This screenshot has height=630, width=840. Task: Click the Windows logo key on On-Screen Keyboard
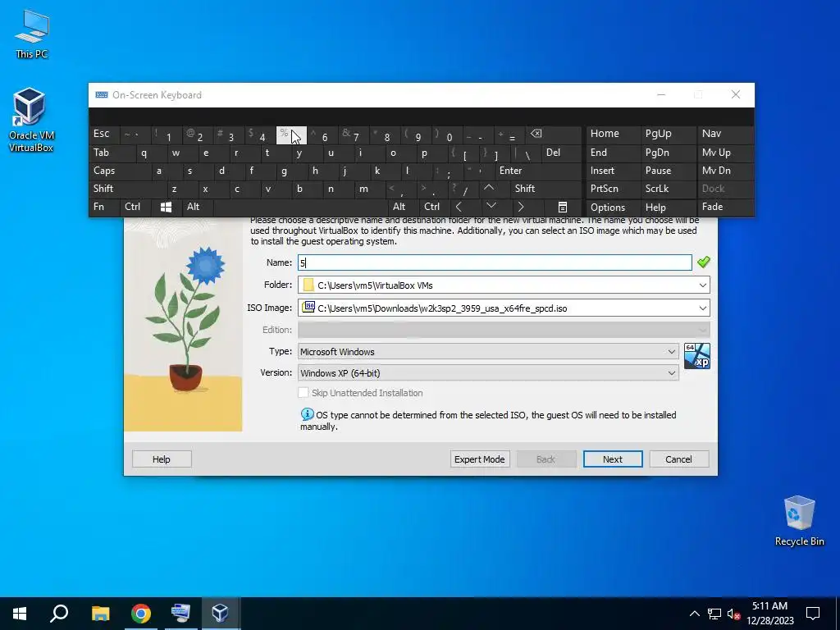[x=166, y=208]
